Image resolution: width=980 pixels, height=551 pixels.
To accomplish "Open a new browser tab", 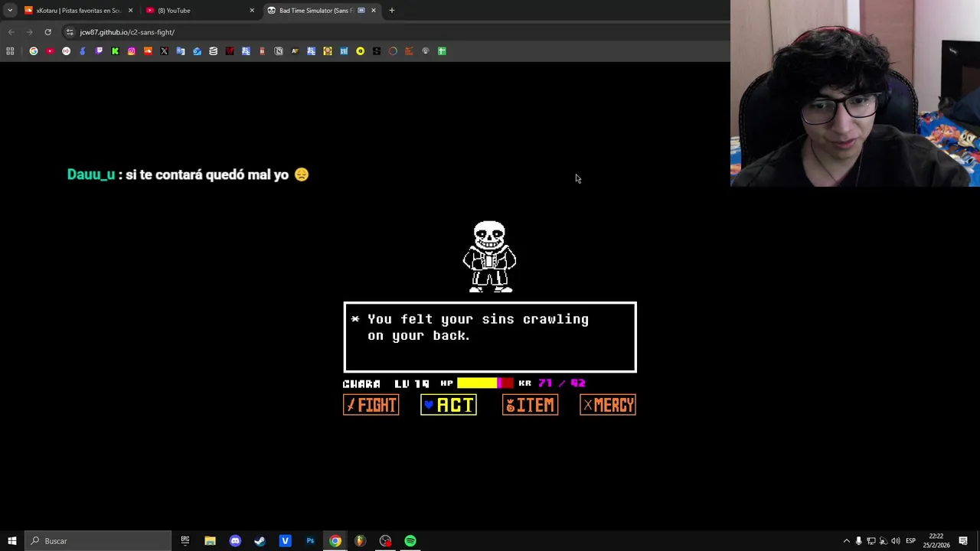I will (392, 11).
